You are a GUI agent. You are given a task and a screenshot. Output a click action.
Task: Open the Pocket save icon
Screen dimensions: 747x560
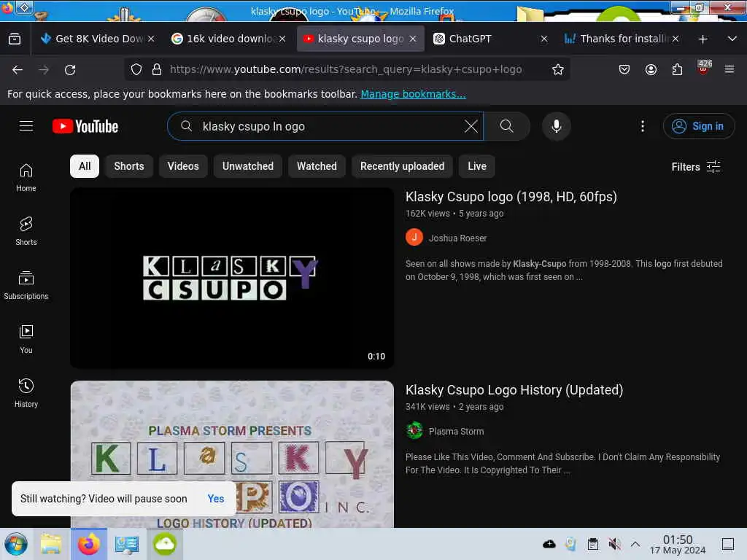(624, 69)
